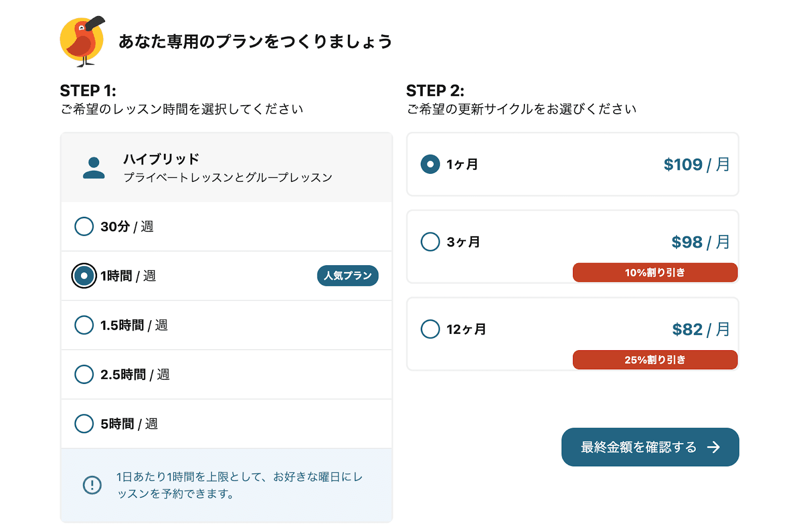This screenshot has height=532, width=809.
Task: Click the ハイブリッド plan header card
Action: point(227,168)
